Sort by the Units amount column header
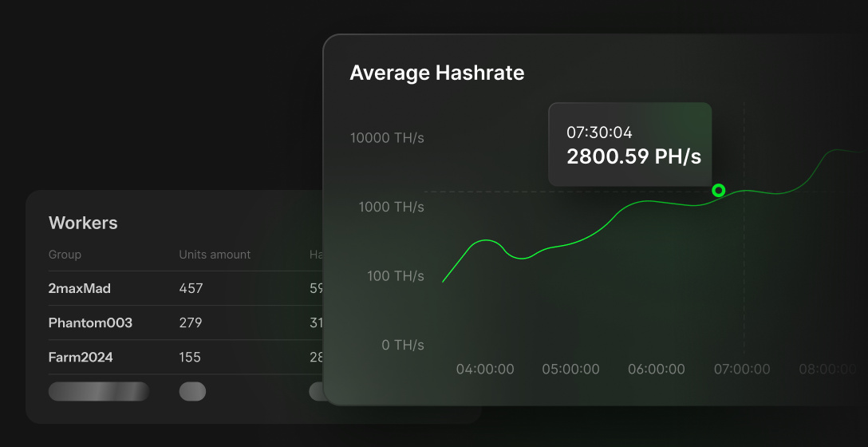Viewport: 868px width, 447px height. [215, 255]
